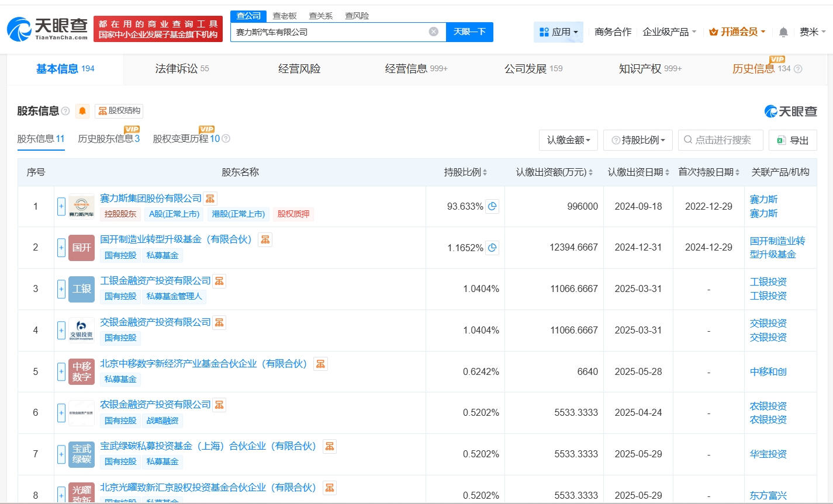Open equity structure icon beside 赛力斯集团股份有限公司
The width and height of the screenshot is (833, 504).
click(x=210, y=199)
